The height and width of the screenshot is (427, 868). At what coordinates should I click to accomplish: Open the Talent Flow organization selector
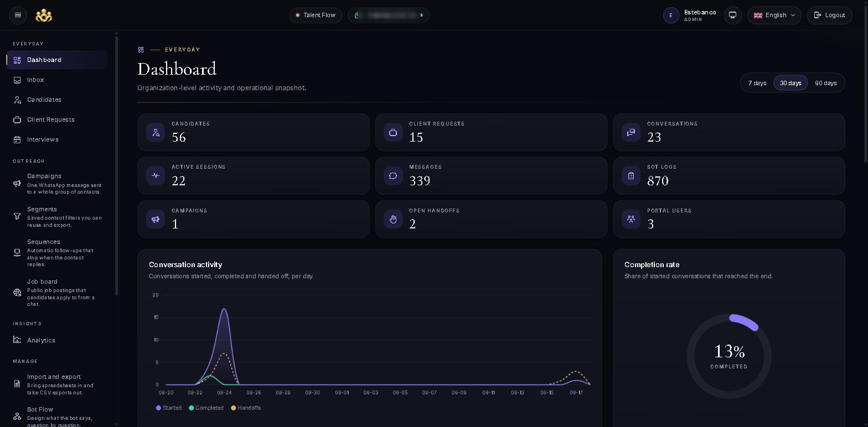click(x=316, y=15)
